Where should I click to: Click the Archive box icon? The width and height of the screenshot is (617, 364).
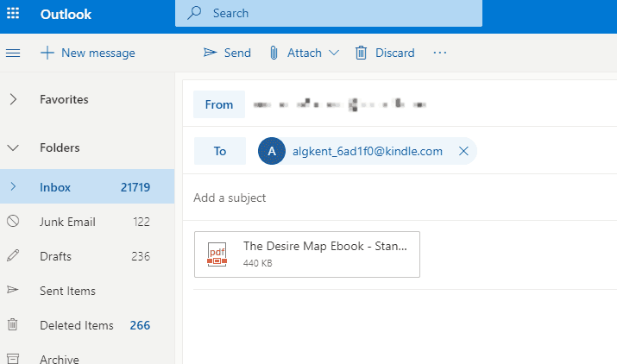13,359
